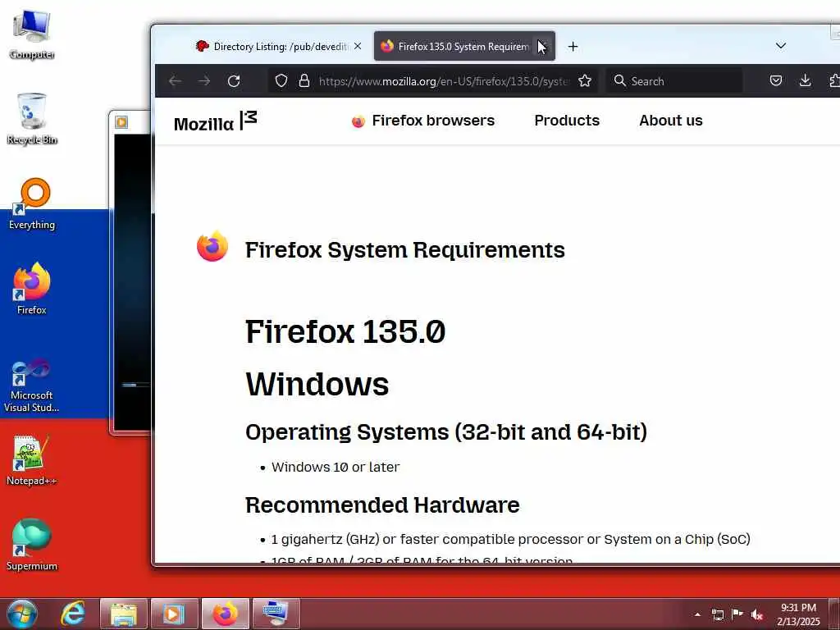Open the Notepad++ desktop shortcut
Viewport: 840px width, 630px height.
pyautogui.click(x=32, y=460)
